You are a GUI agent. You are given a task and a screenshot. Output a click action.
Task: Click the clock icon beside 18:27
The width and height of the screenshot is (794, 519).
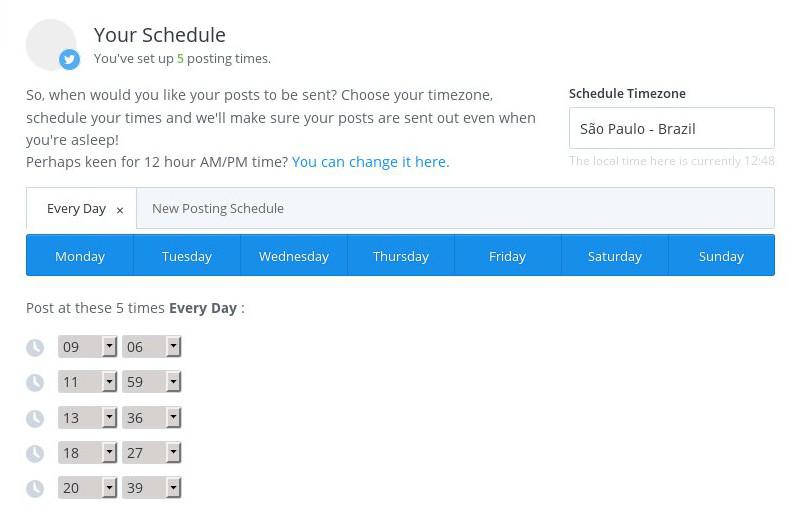(x=35, y=453)
